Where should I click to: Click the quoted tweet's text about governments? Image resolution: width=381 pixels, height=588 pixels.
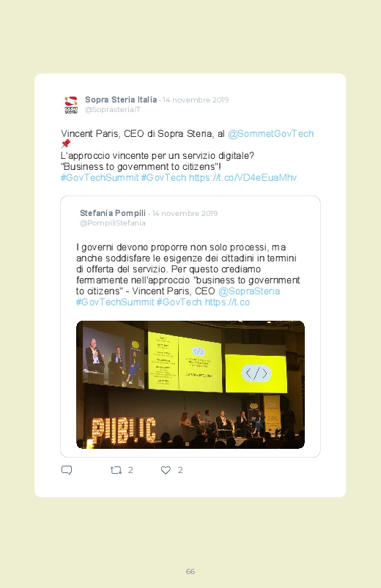188,269
